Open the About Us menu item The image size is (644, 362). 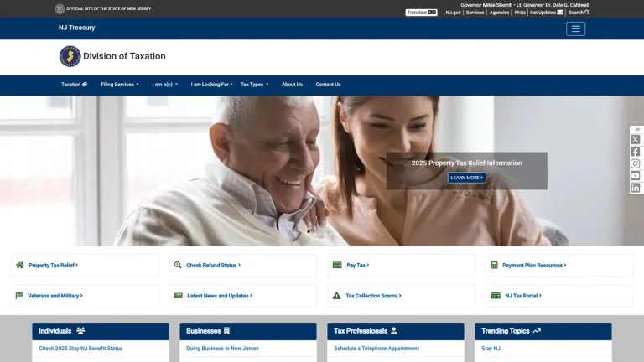click(x=292, y=85)
